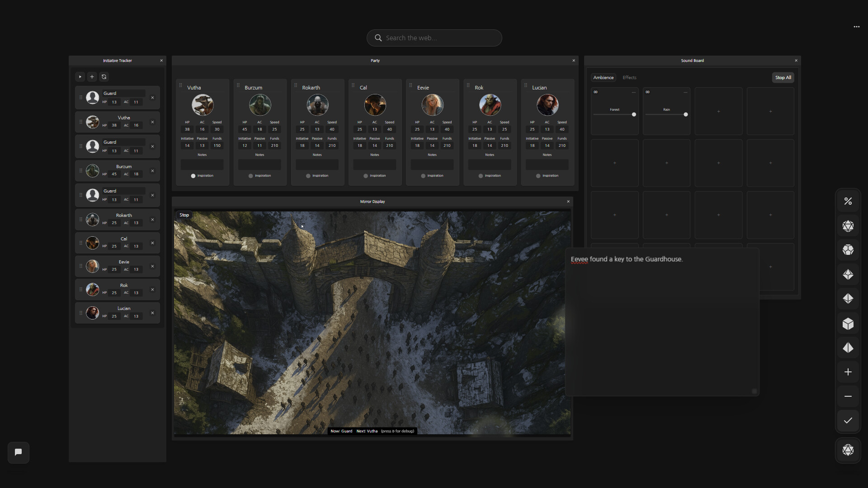Viewport: 868px width, 488px height.
Task: Enable Inspiration for Vutha
Action: click(193, 176)
